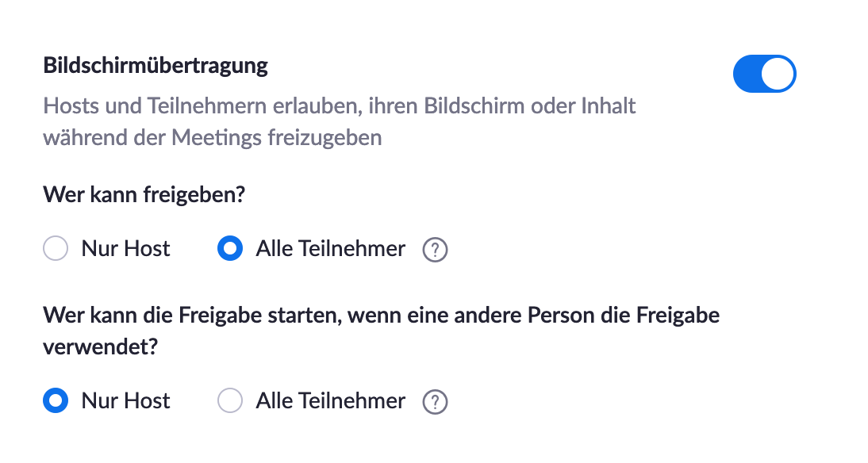
Task: Click the 'Bildschirmübertragung' heading
Action: click(156, 65)
